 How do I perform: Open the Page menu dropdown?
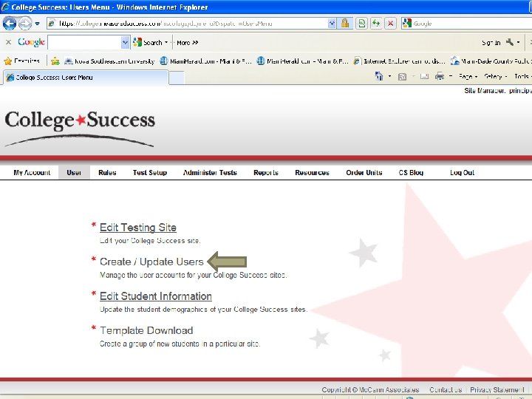pyautogui.click(x=468, y=76)
